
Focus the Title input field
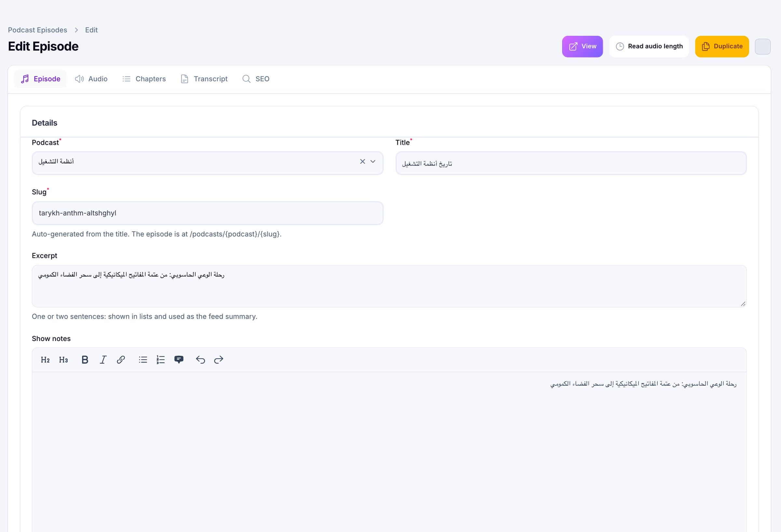click(x=571, y=163)
